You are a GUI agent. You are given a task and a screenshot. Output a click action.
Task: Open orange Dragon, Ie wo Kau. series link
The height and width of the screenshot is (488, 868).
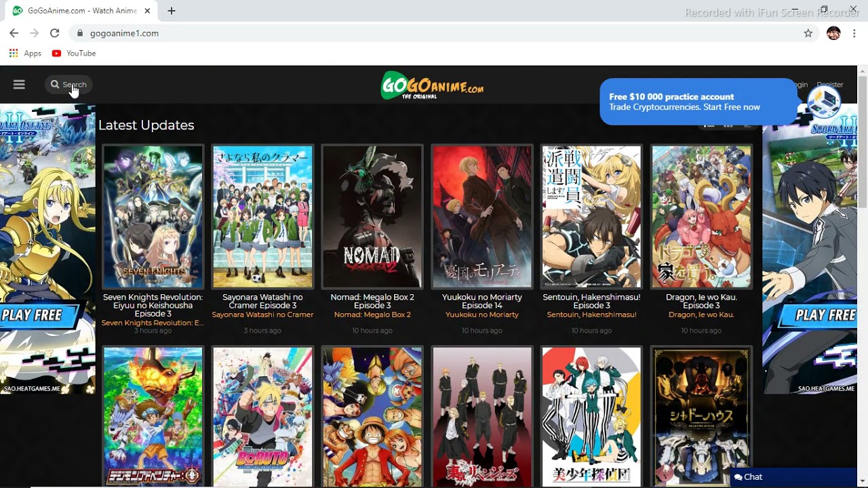click(701, 314)
